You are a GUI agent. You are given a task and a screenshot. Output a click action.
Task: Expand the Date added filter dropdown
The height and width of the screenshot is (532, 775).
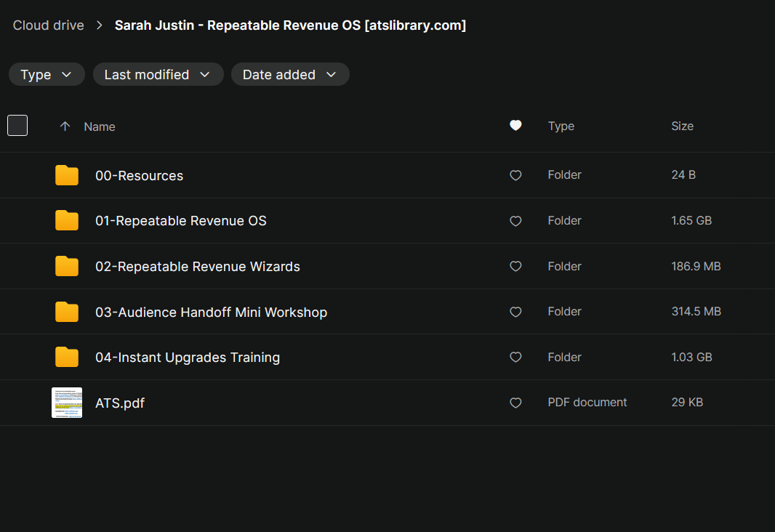[x=290, y=74]
